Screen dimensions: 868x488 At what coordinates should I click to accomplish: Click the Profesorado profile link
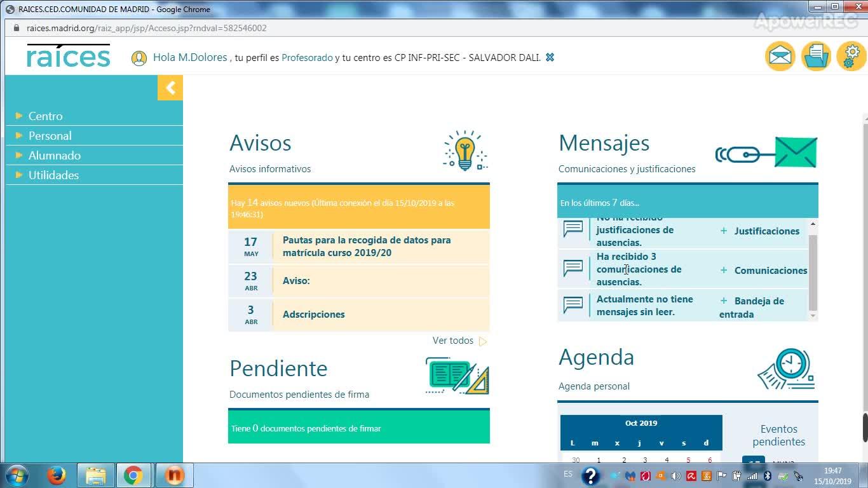tap(308, 58)
